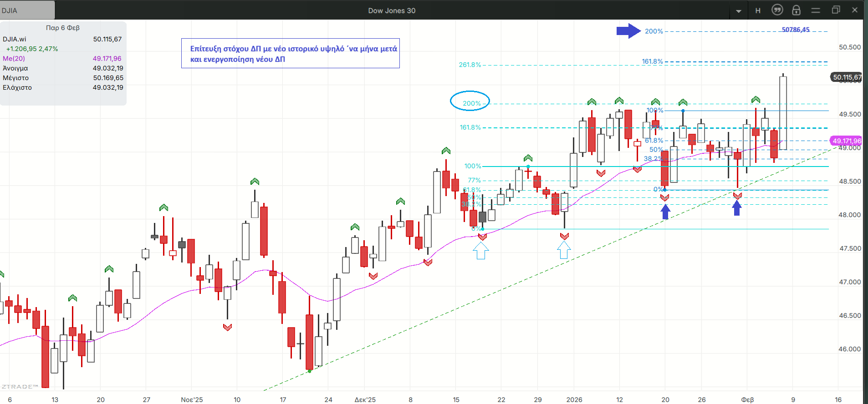This screenshot has height=404, width=868.
Task: Click the restore window icon
Action: 836,10
